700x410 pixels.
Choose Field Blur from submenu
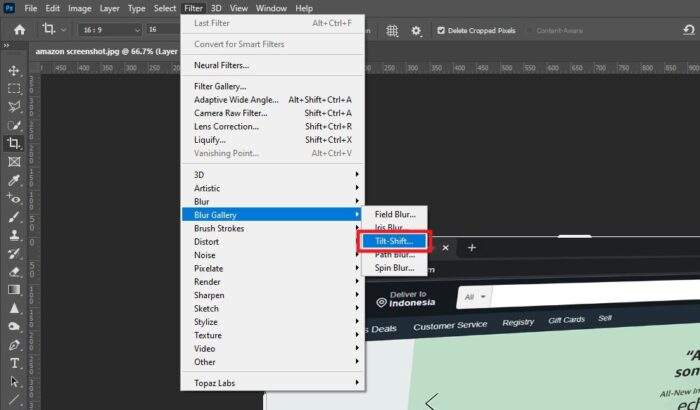(x=394, y=214)
